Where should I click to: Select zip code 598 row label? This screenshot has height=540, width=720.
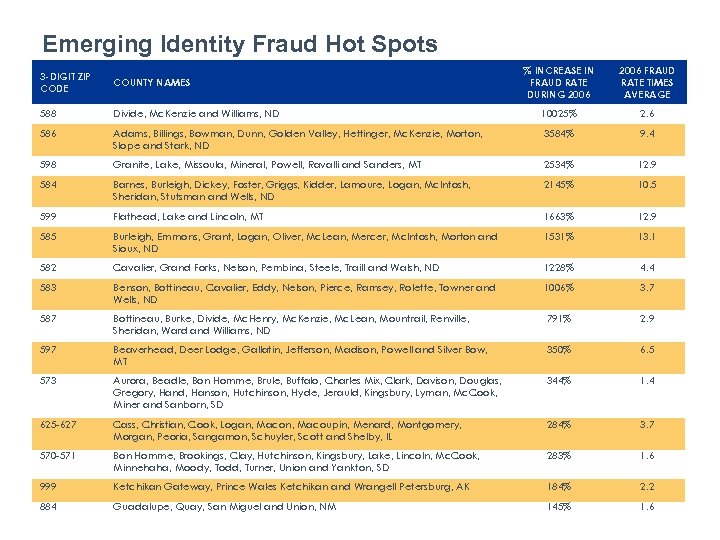(49, 165)
